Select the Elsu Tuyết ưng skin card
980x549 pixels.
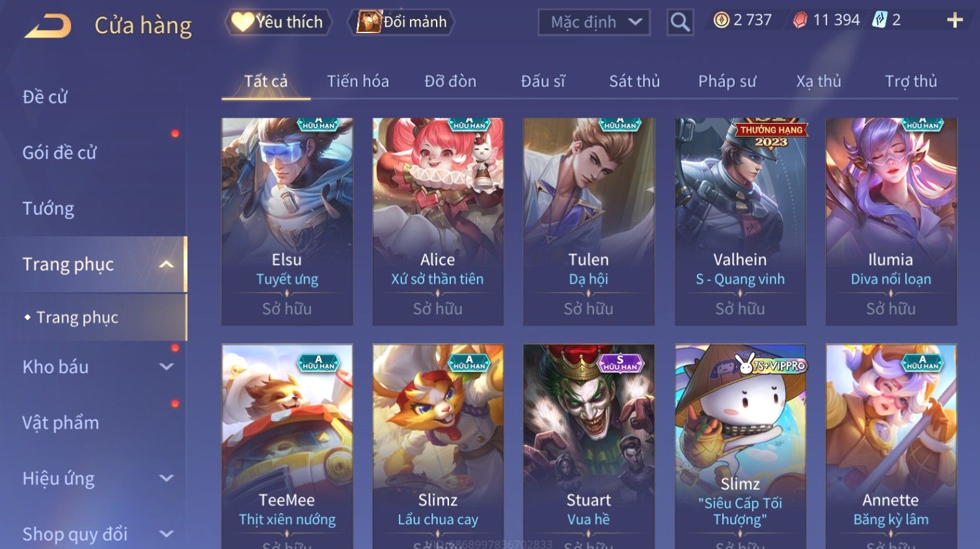point(287,222)
